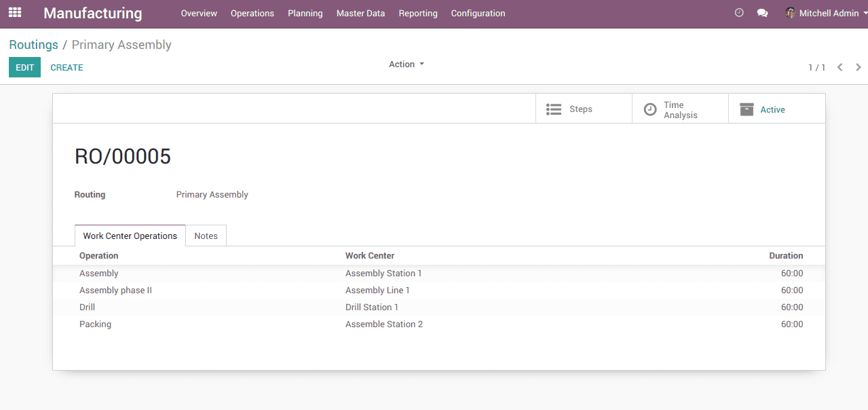Open the Planning menu
The height and width of the screenshot is (410, 868).
coord(305,14)
